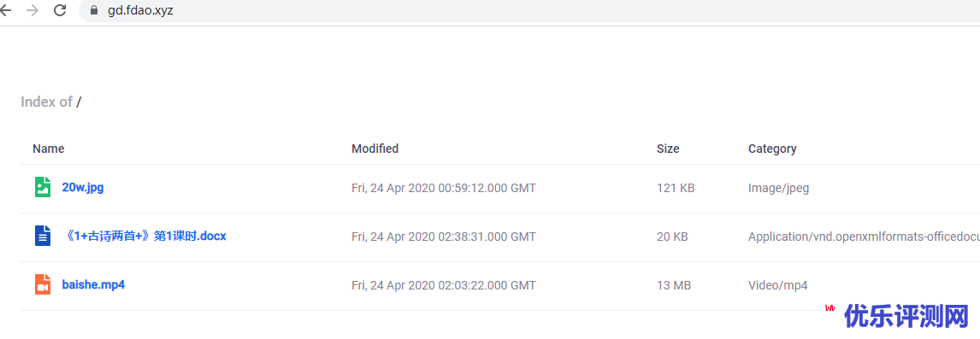
Task: Go back with the browser back arrow
Action: (x=6, y=10)
